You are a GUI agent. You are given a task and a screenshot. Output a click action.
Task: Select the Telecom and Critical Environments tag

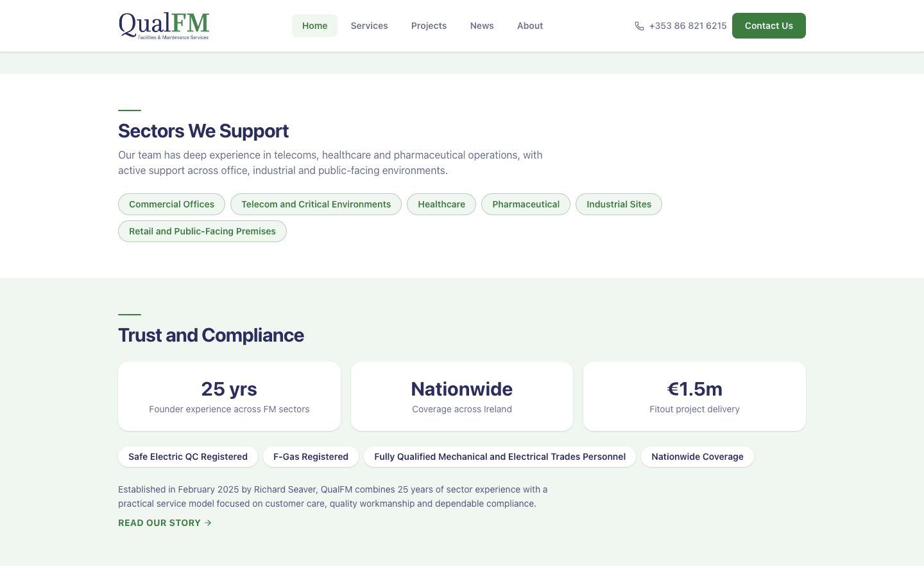click(316, 204)
